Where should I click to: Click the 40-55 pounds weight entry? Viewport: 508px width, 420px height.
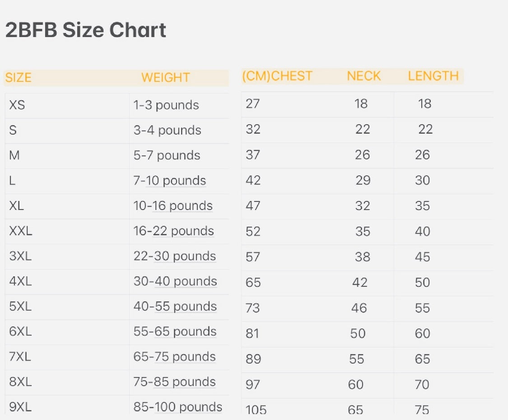(x=175, y=307)
